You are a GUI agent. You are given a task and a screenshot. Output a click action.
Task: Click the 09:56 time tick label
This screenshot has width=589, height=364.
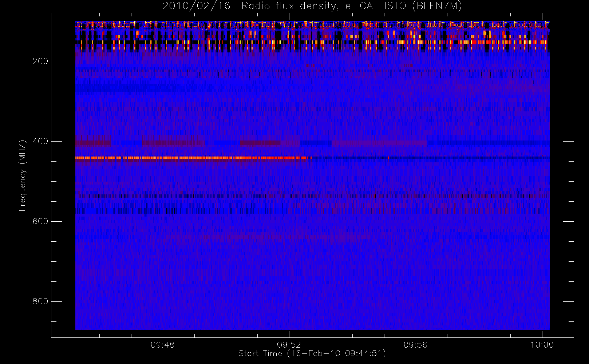[415, 345]
